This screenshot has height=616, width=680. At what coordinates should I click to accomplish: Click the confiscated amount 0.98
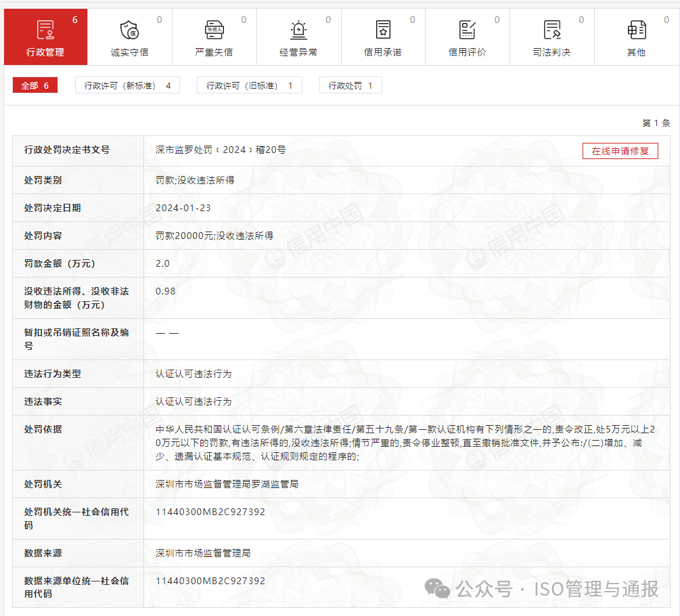coord(166,291)
